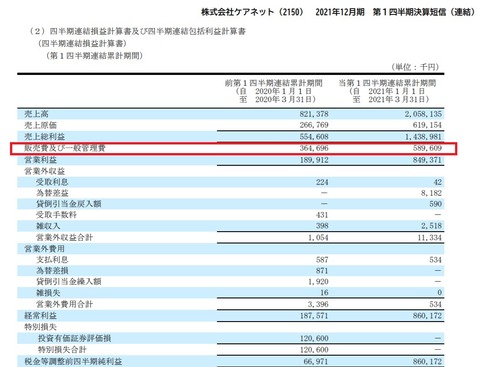Click non-operating expenses total 3,396

click(x=318, y=304)
